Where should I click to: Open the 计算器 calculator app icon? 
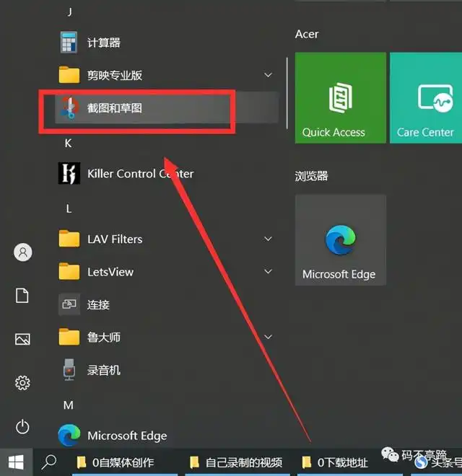[69, 43]
